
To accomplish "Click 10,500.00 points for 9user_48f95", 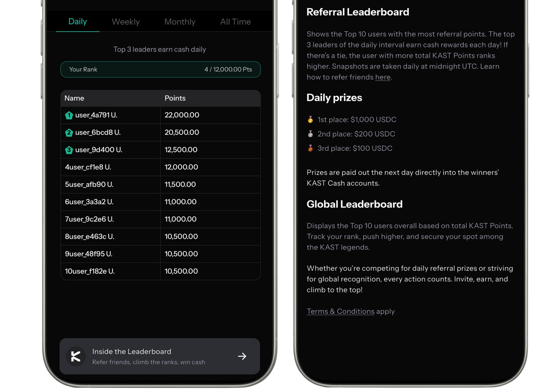I will coord(181,254).
